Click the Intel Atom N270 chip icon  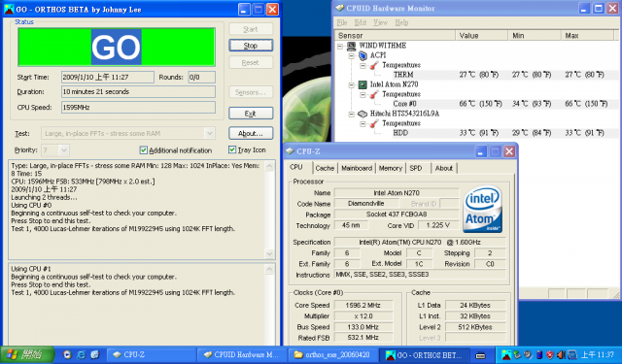point(363,84)
